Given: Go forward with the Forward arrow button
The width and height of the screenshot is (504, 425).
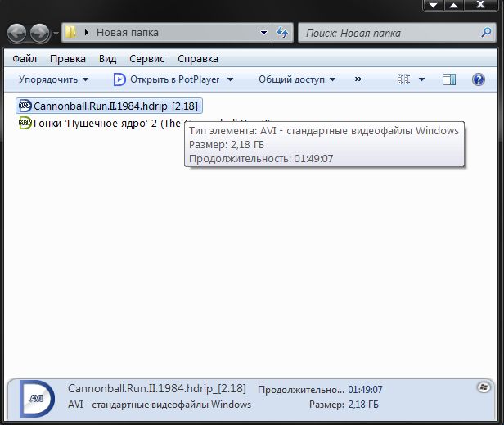Looking at the screenshot, I should tap(40, 33).
